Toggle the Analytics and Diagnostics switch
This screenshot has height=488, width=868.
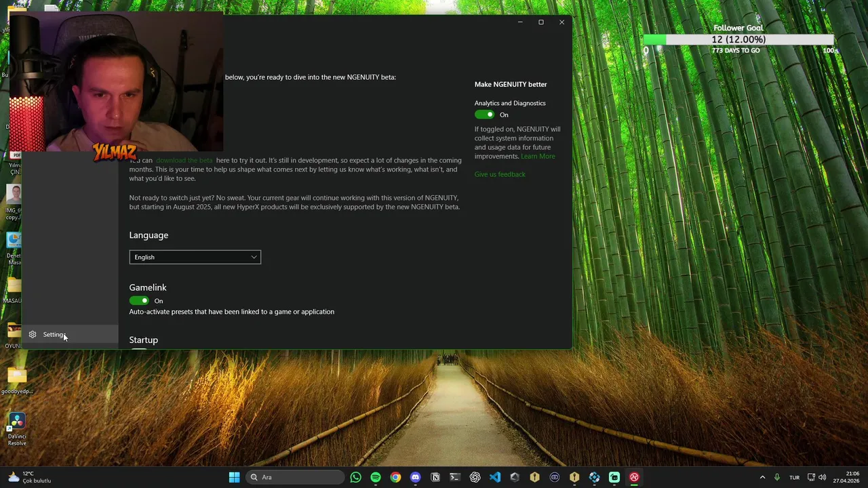[484, 115]
